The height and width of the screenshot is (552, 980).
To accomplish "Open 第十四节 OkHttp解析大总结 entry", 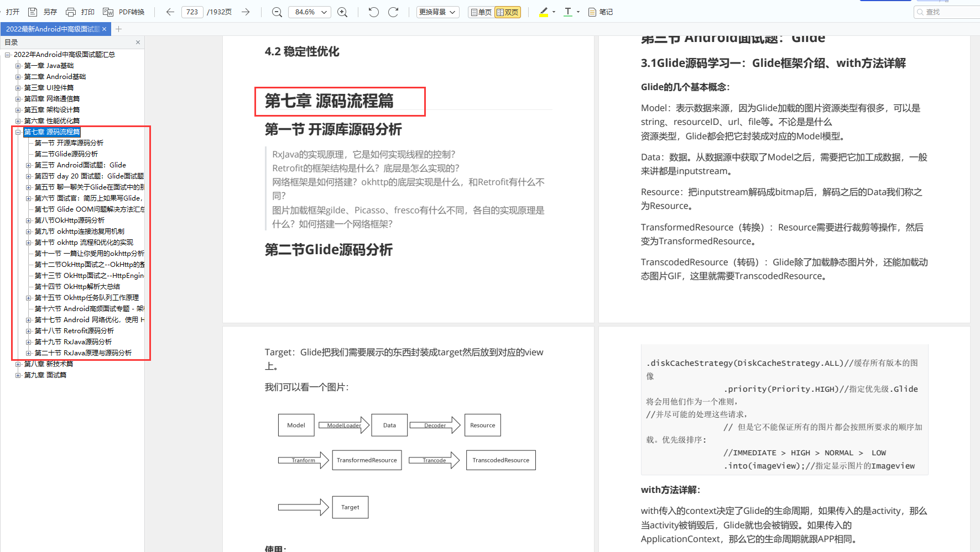I will [x=77, y=287].
